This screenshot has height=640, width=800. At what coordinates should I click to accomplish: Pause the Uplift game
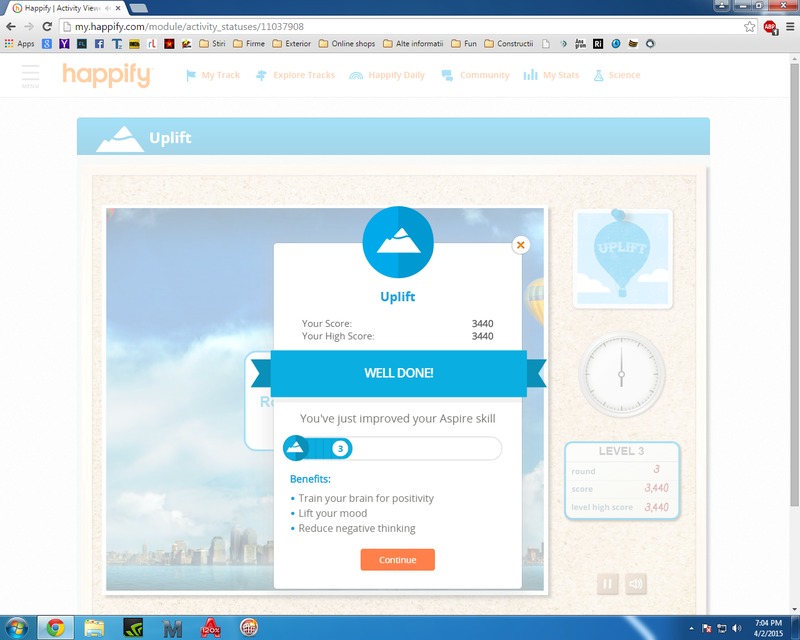(x=607, y=583)
